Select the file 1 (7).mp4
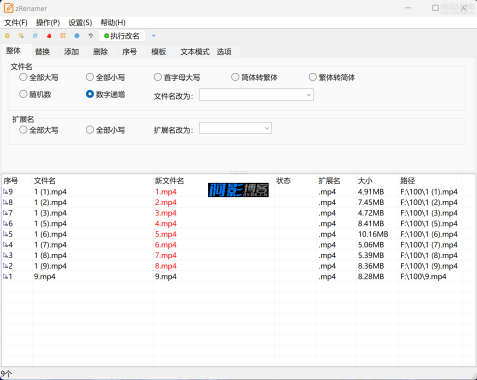This screenshot has height=380, width=477. tap(50, 245)
